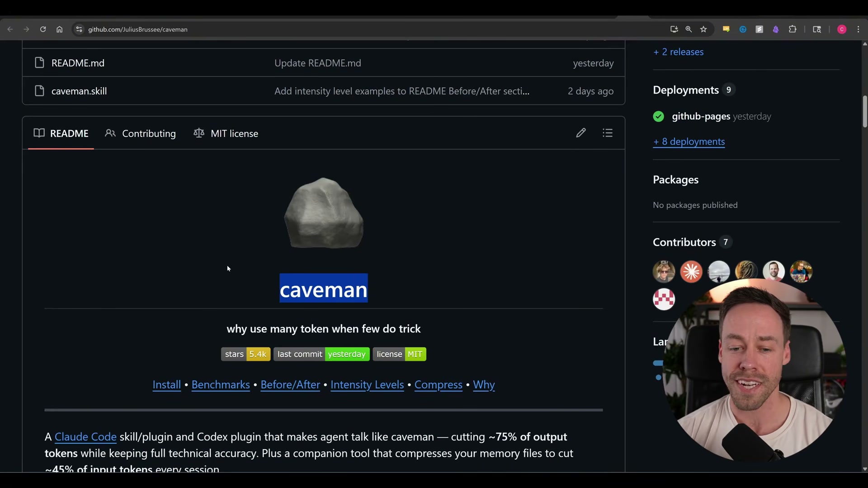Click the '+ 2 releases' link

click(x=679, y=52)
